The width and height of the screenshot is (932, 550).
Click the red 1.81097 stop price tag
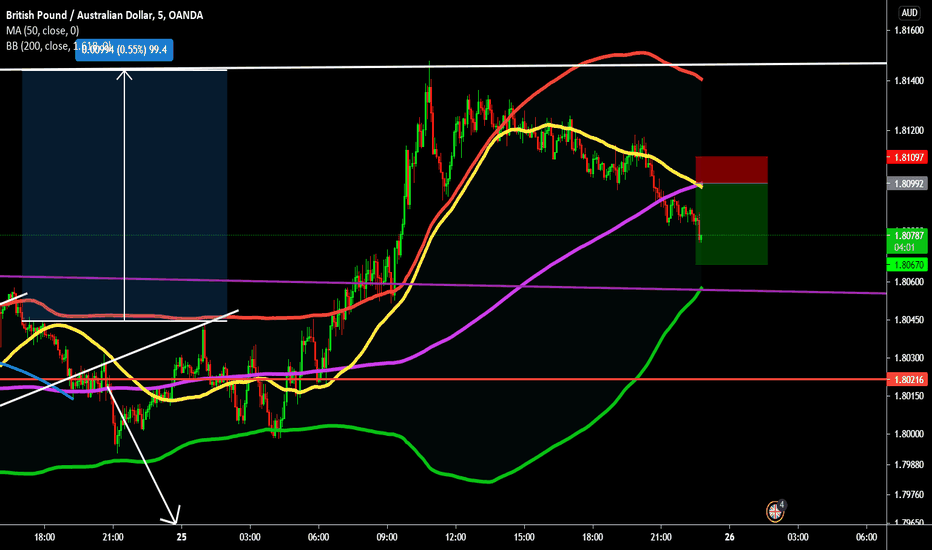coord(906,158)
